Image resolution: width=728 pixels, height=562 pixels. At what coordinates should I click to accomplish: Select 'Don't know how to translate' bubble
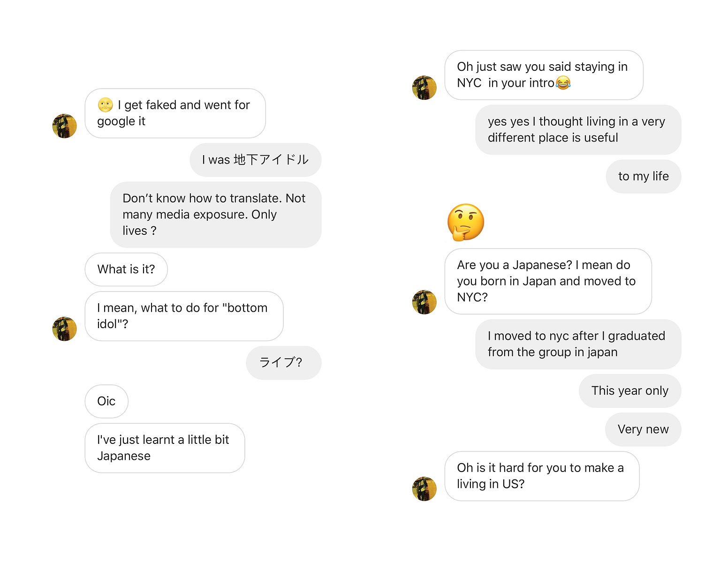pyautogui.click(x=216, y=215)
